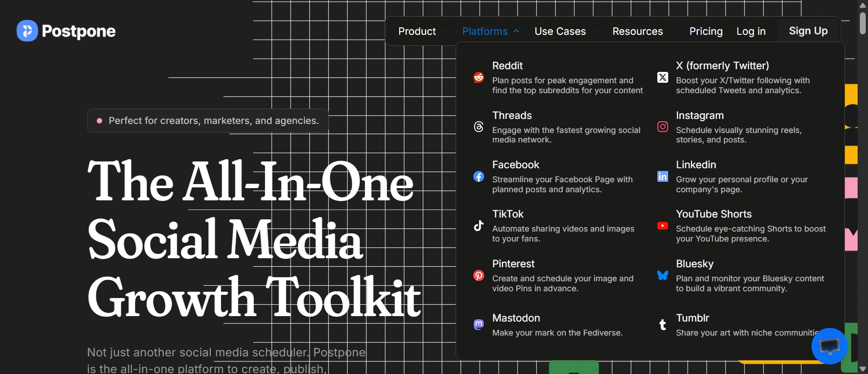Screen dimensions: 868x374
Task: Click the Postpone brand name
Action: coord(79,31)
